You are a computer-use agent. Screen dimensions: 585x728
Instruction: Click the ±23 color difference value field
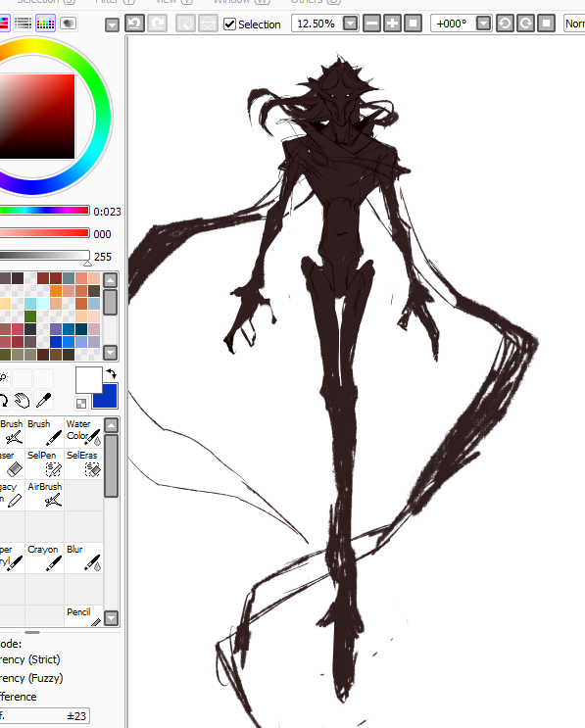[x=44, y=716]
